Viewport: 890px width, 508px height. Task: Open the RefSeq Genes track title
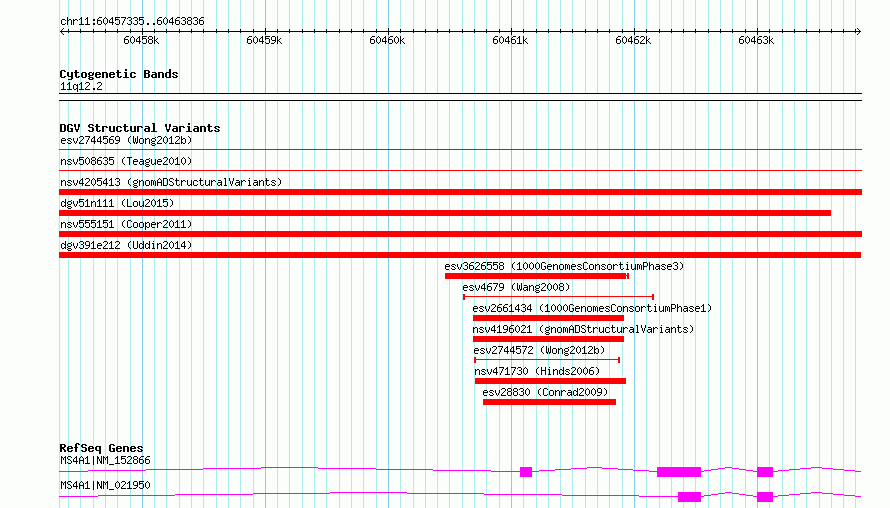tap(101, 448)
